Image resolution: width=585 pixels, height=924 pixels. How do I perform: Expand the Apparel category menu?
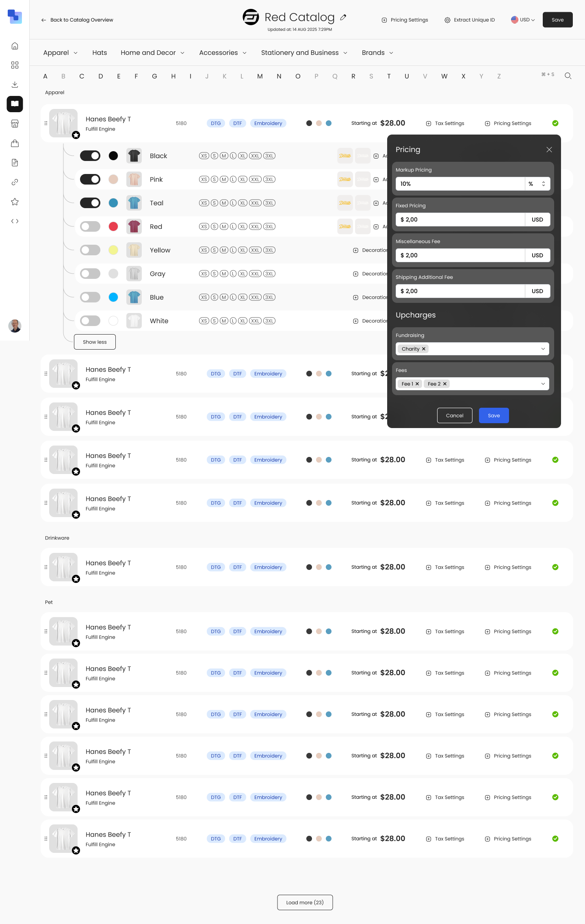(61, 53)
